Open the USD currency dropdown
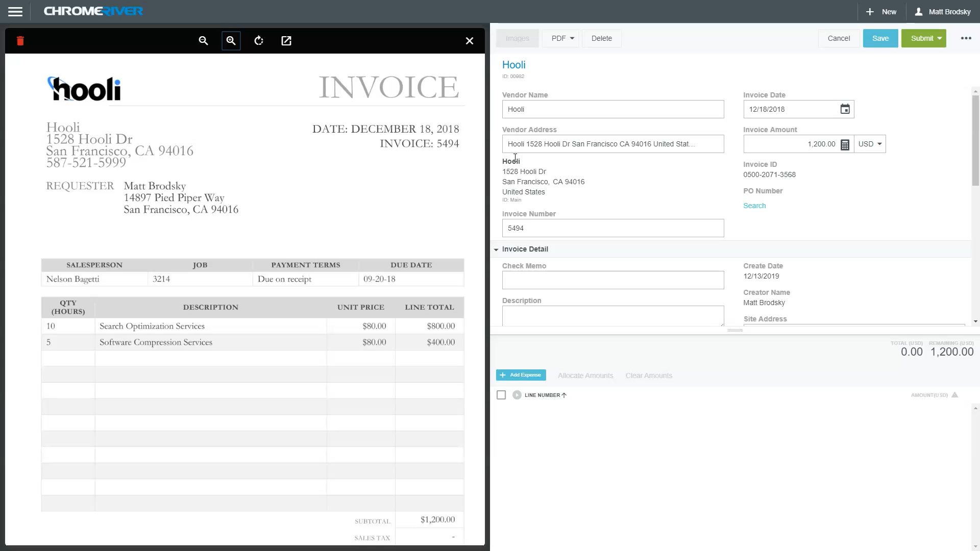 [870, 144]
